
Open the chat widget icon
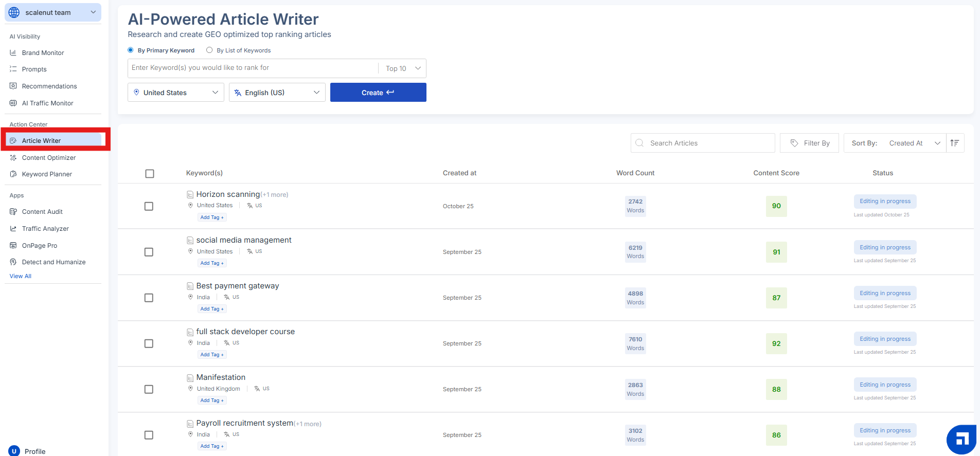pos(961,440)
